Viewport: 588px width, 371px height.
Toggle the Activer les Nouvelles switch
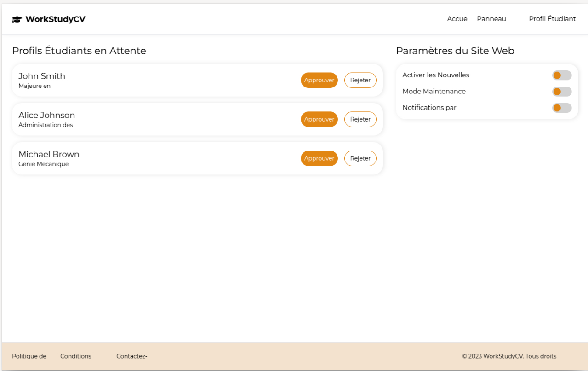561,75
